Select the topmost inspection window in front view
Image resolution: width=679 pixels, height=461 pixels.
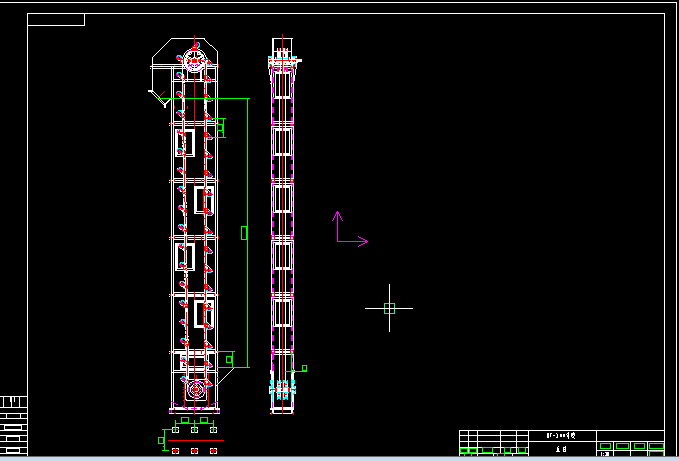tap(184, 142)
